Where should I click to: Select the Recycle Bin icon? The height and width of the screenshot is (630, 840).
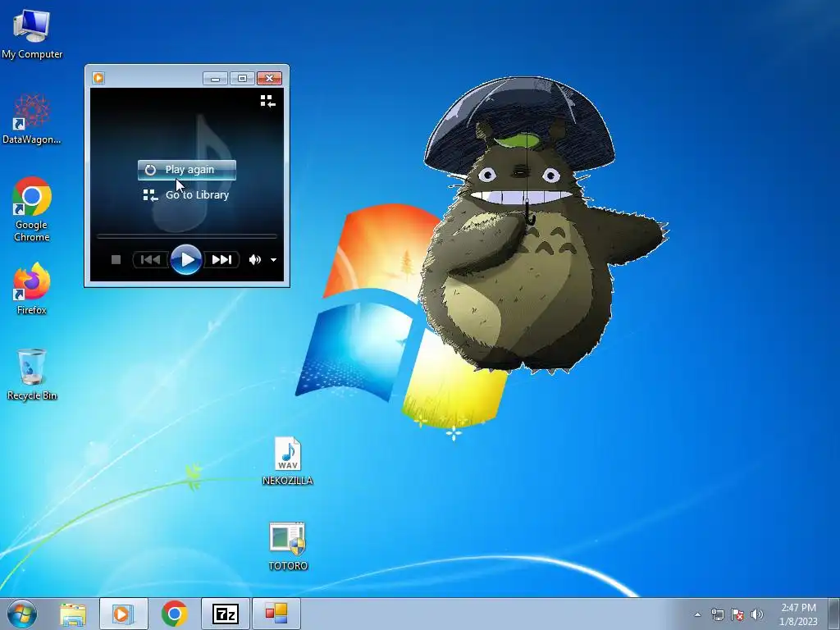click(32, 374)
